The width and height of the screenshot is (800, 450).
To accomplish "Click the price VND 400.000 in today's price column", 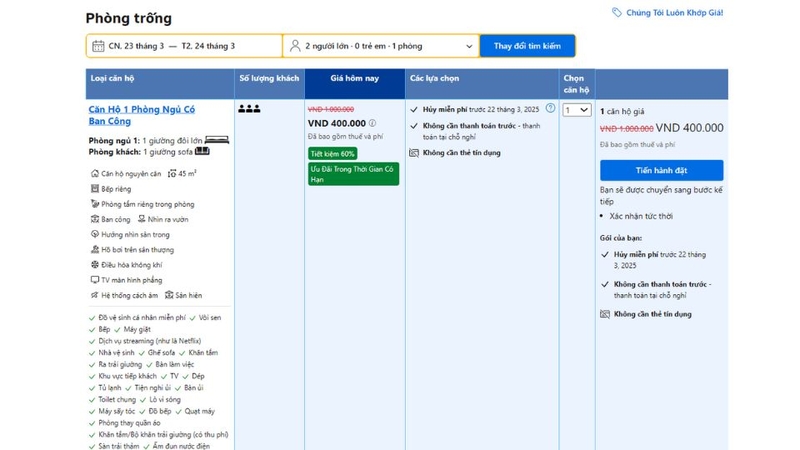I will coord(337,123).
